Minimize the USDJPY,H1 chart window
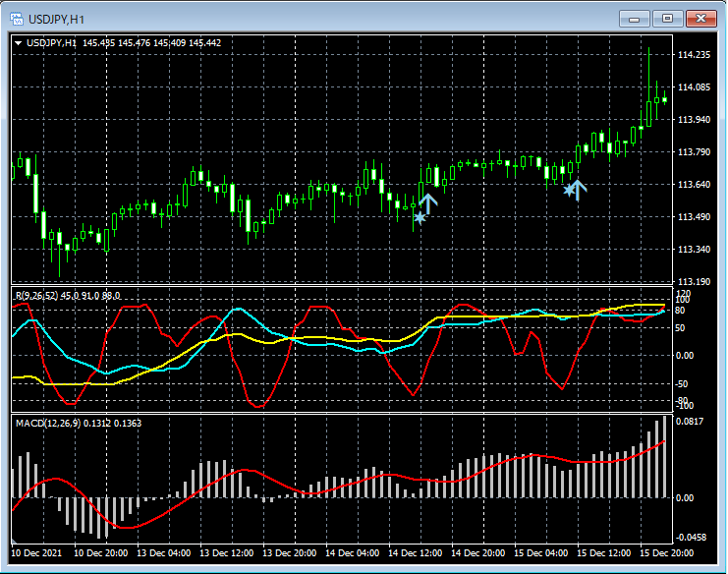 tap(634, 19)
